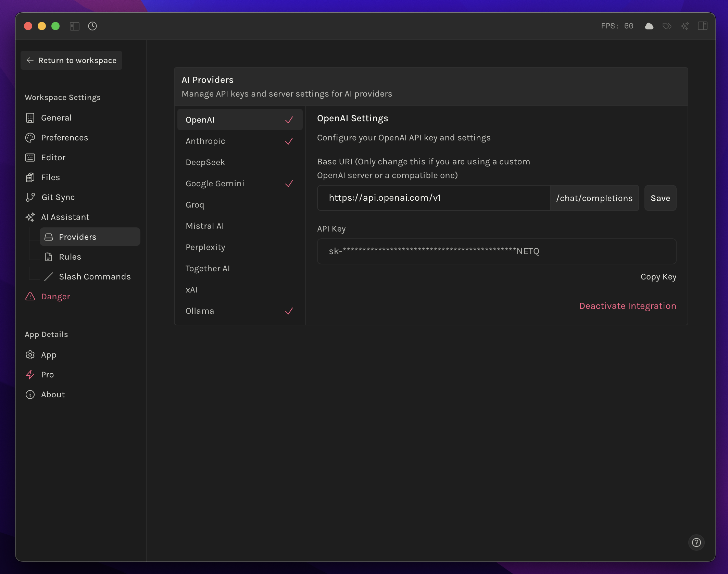Toggle the left sidebar icon in title bar
The image size is (728, 574).
[74, 26]
